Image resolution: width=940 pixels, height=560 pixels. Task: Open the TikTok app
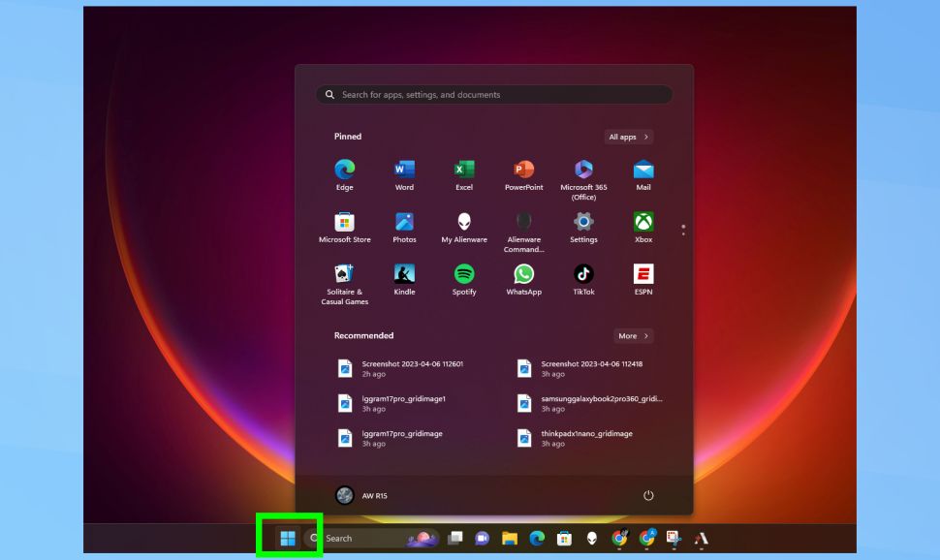click(x=583, y=280)
